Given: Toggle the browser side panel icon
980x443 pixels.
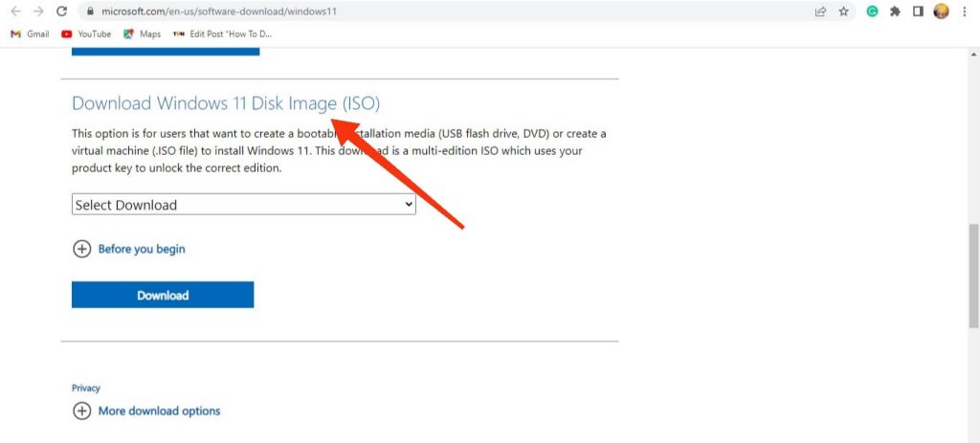Looking at the screenshot, I should (x=918, y=11).
